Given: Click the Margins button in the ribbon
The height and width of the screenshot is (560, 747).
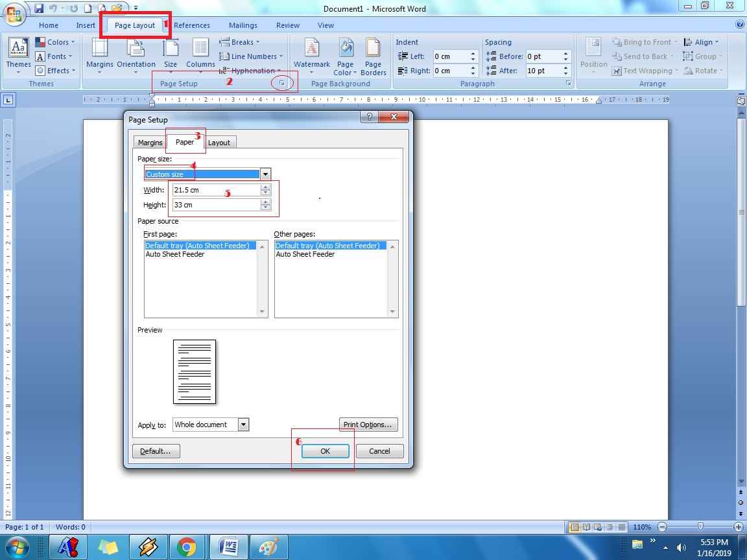Looking at the screenshot, I should click(x=99, y=56).
